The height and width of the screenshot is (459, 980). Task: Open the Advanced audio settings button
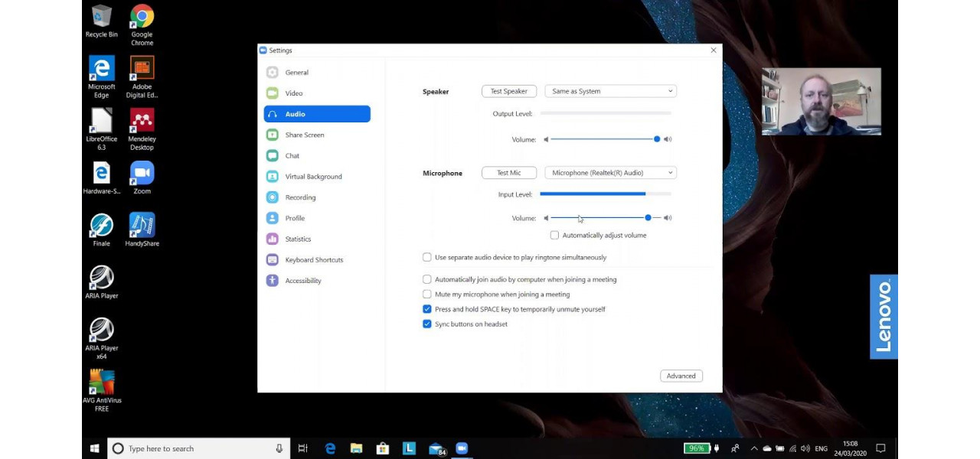681,376
